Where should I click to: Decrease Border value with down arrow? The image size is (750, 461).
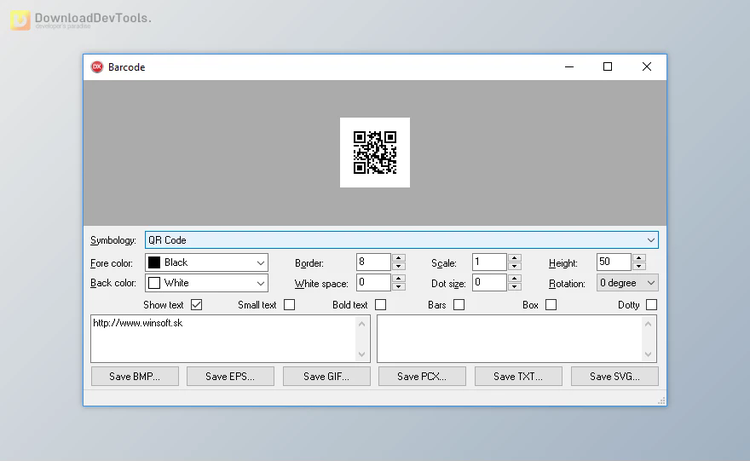coord(398,266)
